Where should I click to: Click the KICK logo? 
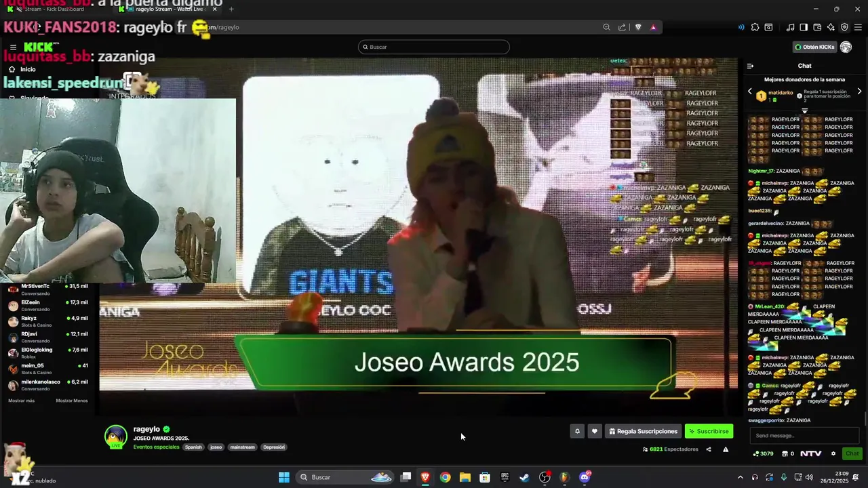[38, 47]
